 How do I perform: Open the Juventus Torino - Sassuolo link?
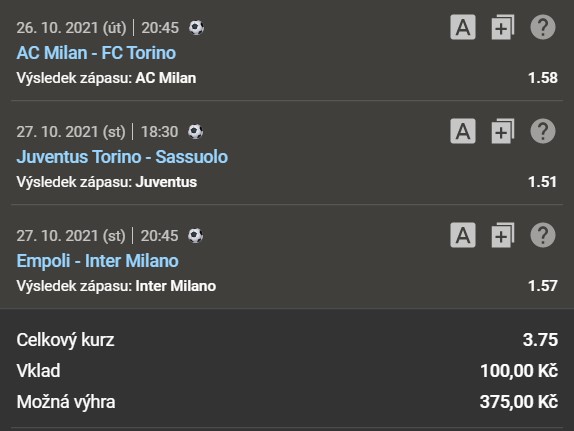click(122, 157)
